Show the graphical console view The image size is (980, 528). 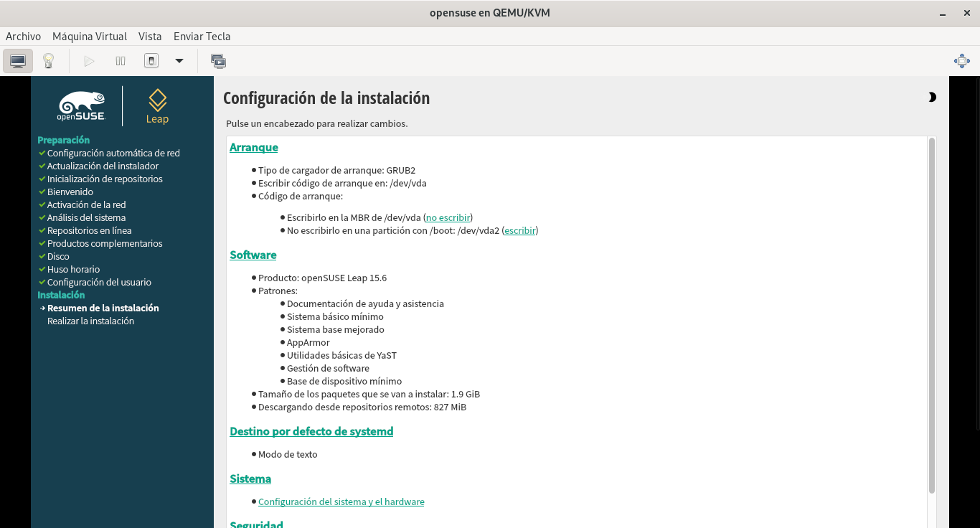(18, 61)
